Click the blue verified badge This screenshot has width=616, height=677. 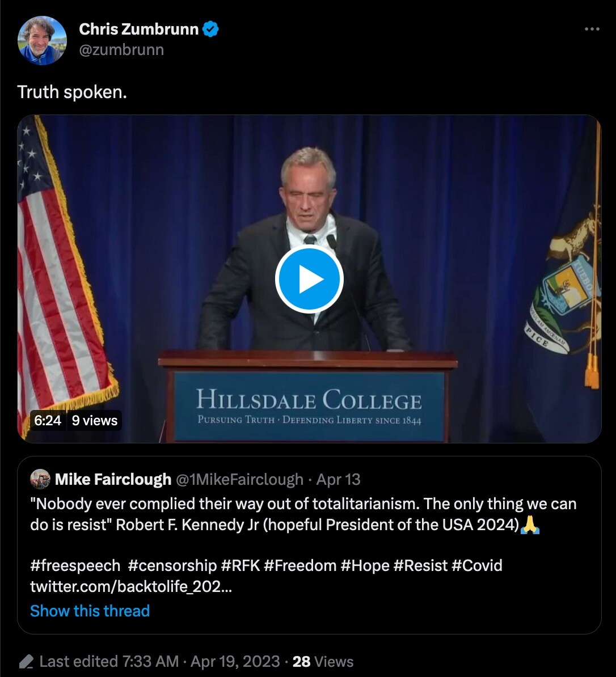click(x=211, y=29)
